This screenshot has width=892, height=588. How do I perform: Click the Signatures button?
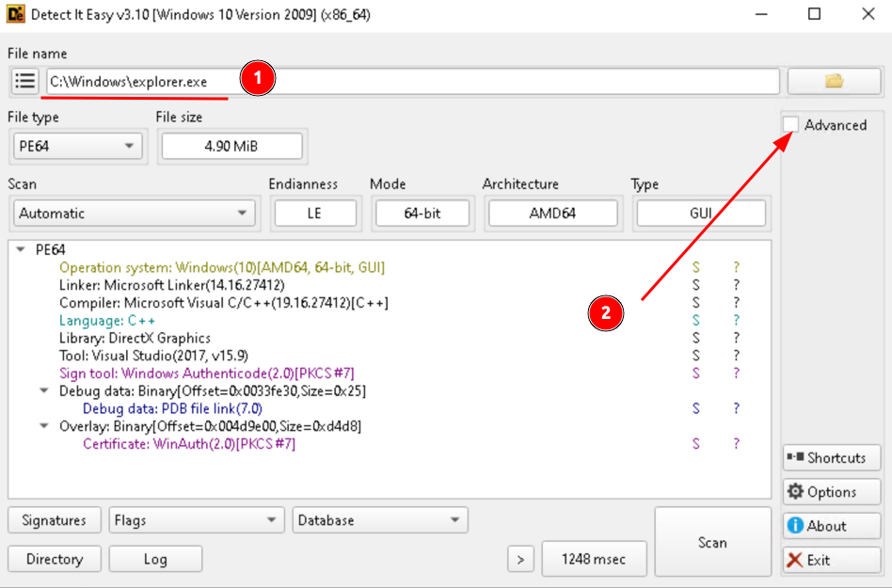point(55,520)
